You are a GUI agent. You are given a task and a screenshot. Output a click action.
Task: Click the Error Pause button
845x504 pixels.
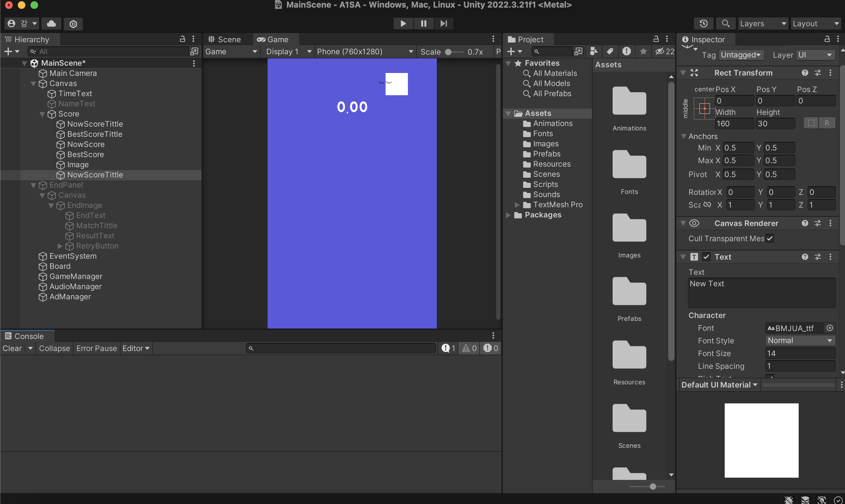[96, 348]
